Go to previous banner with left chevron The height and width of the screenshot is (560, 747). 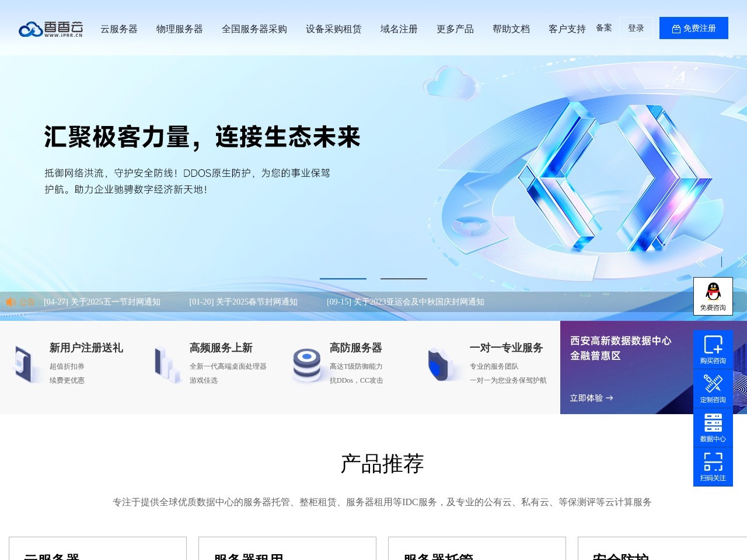point(700,262)
